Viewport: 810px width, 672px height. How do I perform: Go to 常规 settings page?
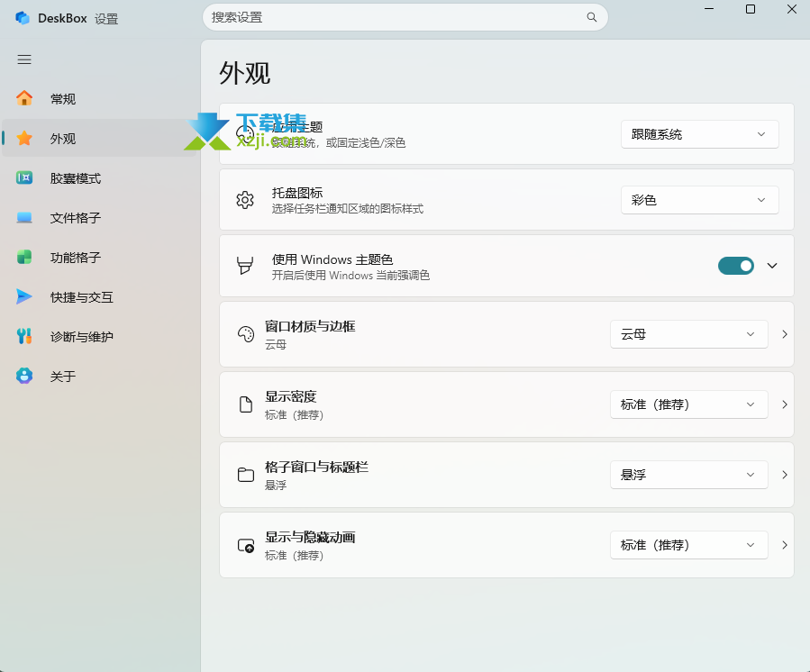point(101,98)
